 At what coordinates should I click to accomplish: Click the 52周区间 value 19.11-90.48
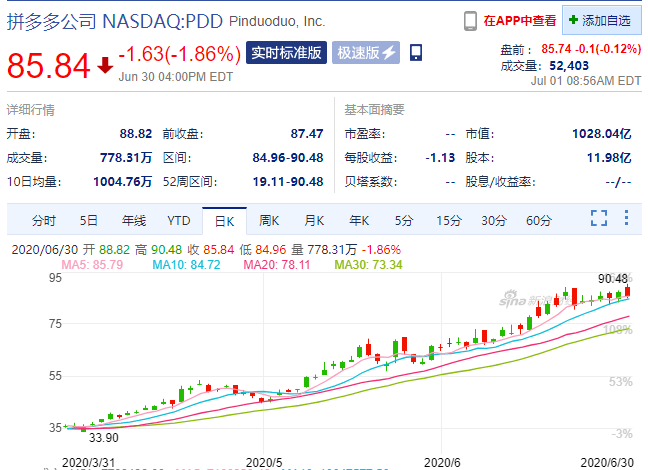pyautogui.click(x=288, y=182)
